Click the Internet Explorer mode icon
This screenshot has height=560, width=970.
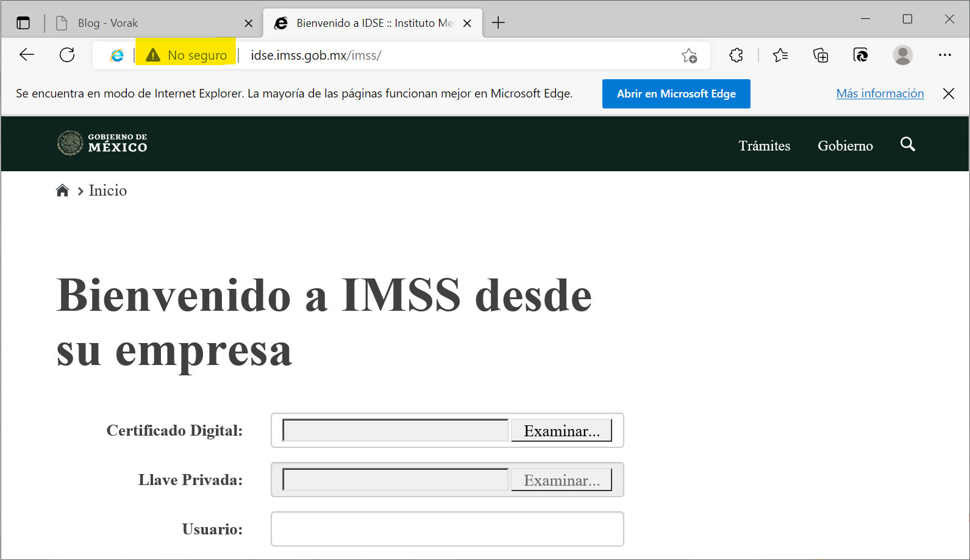[x=116, y=55]
